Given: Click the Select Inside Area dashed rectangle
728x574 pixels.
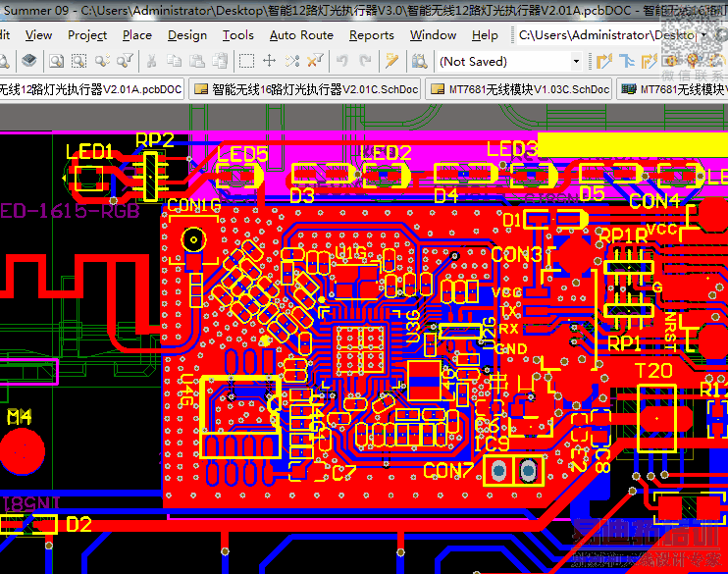Looking at the screenshot, I should [246, 61].
